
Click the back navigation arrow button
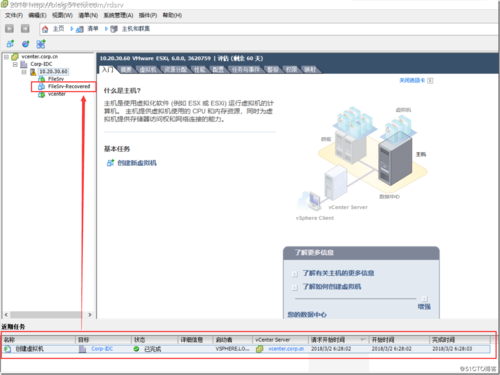click(9, 29)
